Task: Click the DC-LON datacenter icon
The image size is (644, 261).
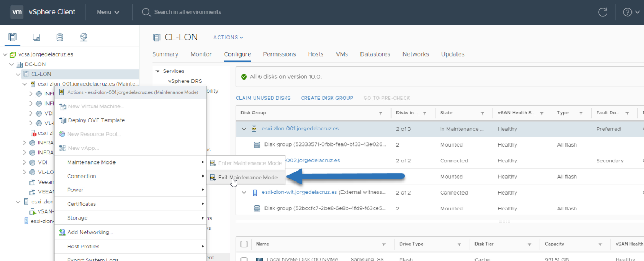Action: pos(20,64)
